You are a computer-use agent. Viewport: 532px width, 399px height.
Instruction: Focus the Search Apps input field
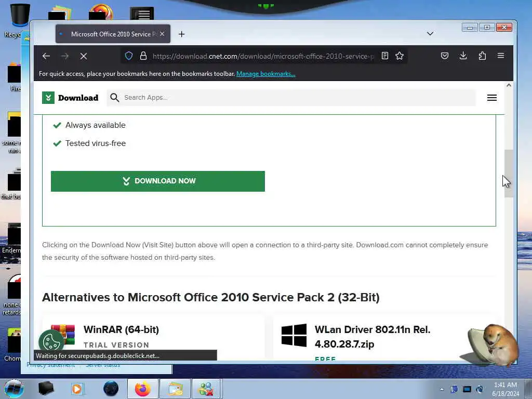291,98
